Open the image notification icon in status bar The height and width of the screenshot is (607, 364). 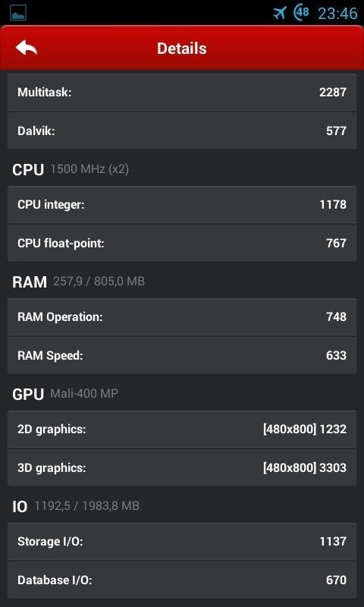(18, 13)
